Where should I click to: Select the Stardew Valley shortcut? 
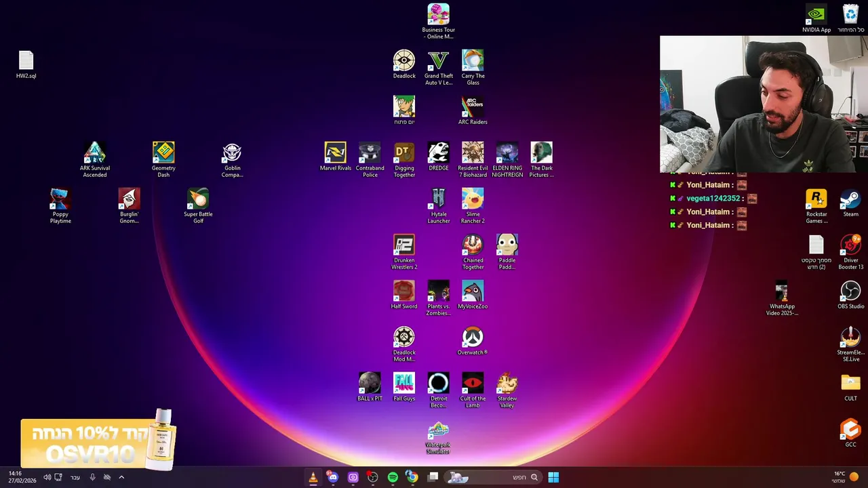pos(507,390)
